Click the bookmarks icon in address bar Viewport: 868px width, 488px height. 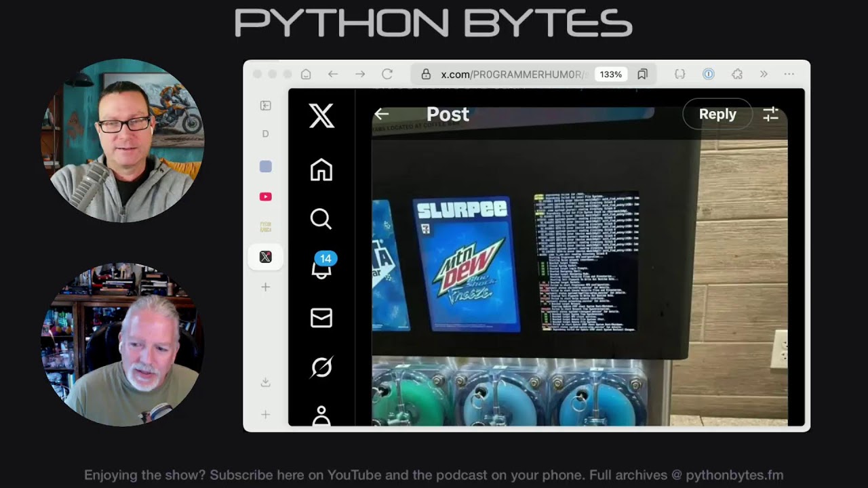[642, 74]
